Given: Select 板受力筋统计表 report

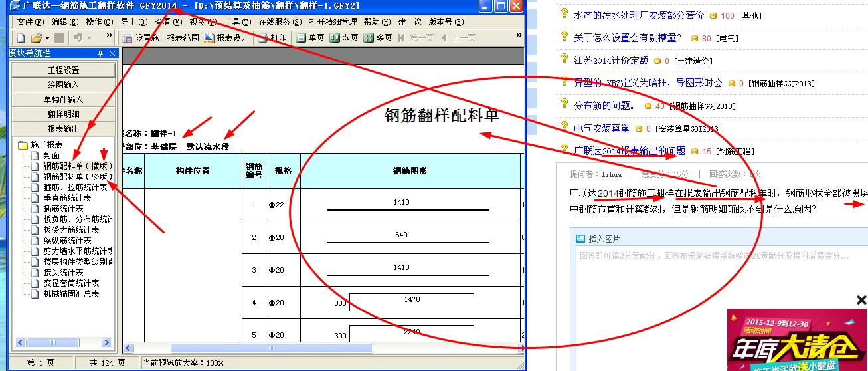Looking at the screenshot, I should tap(71, 229).
